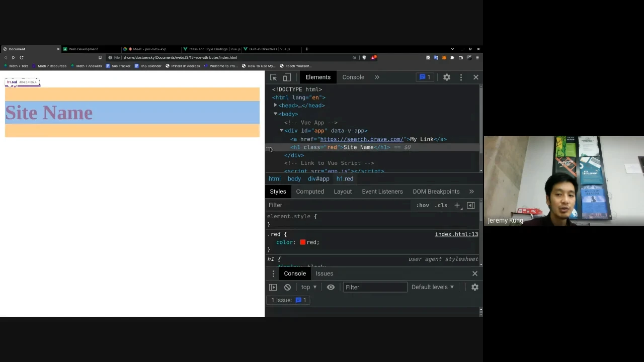
Task: Open the PAS Calendar bookmark
Action: (x=148, y=66)
